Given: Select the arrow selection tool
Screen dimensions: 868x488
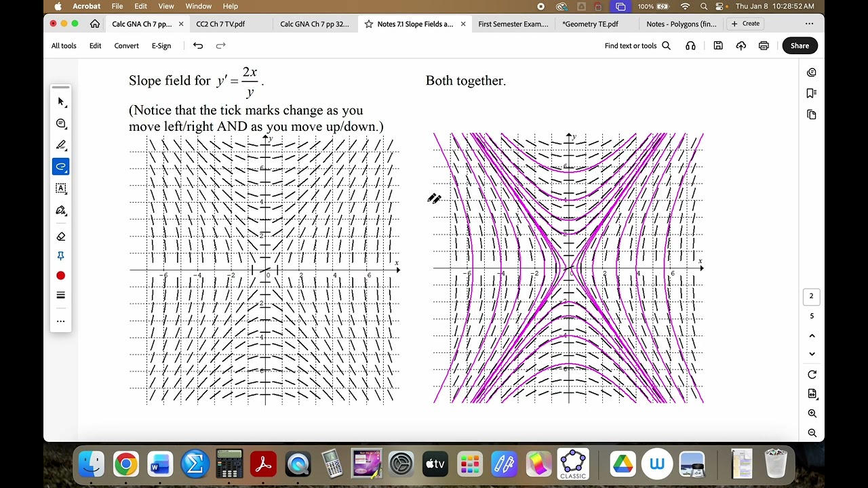Looking at the screenshot, I should click(61, 102).
